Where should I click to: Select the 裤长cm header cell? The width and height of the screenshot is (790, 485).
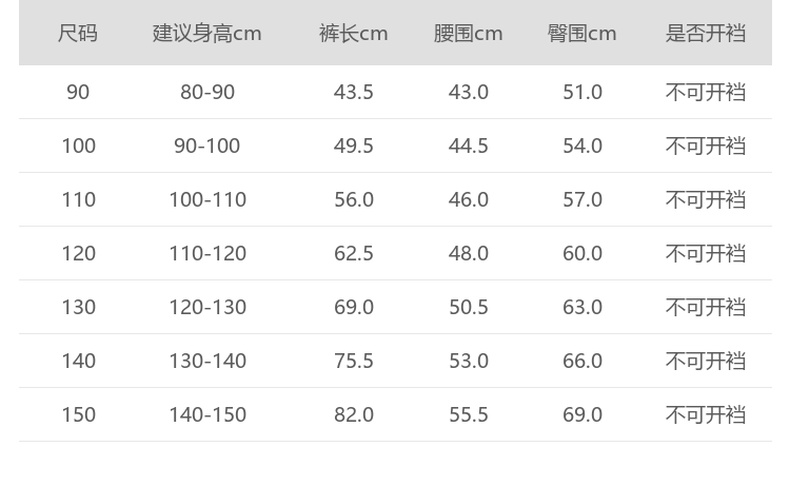[353, 33]
